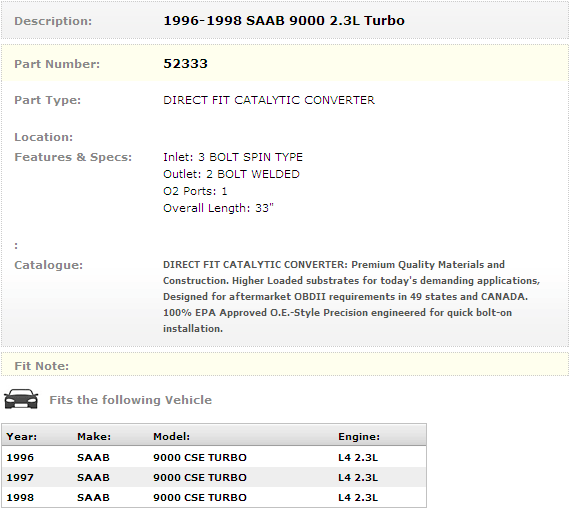Click the Fit Note label
Viewport: 570px width, 526px height.
coord(41,366)
